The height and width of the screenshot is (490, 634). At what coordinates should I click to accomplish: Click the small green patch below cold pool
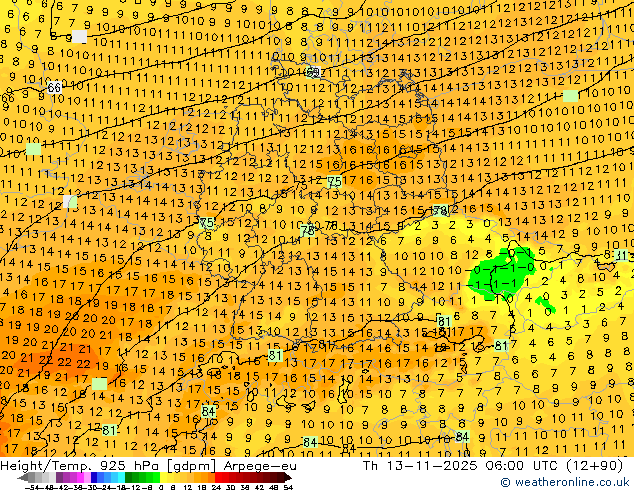pyautogui.click(x=545, y=304)
